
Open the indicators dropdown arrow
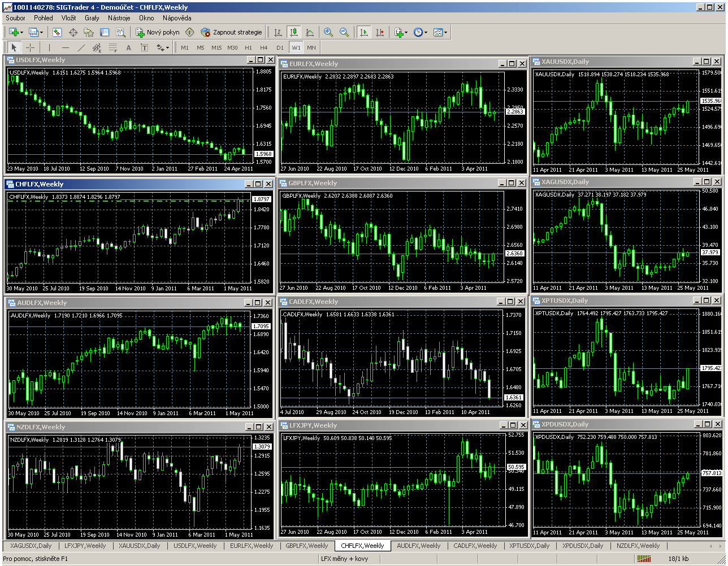(x=406, y=32)
